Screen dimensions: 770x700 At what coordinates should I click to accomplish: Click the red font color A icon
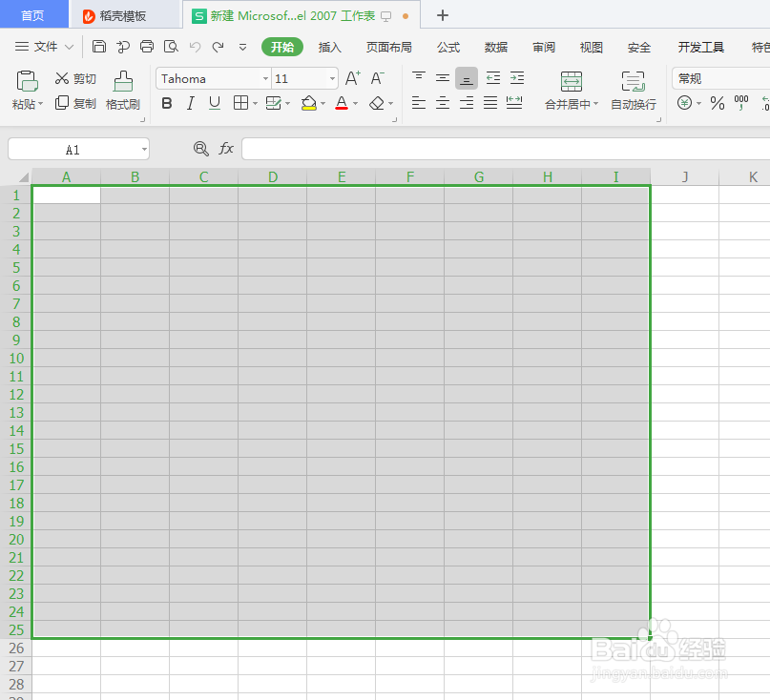pos(342,103)
